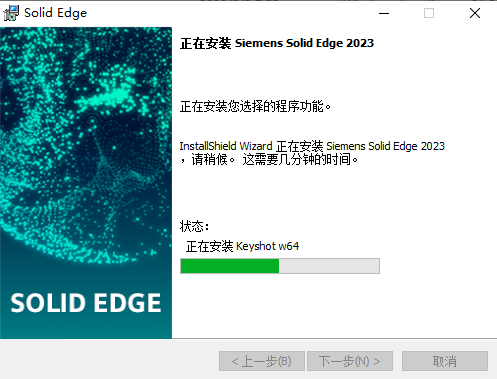Viewport: 497px width, 379px height.
Task: Click the 请稍候 这需要几分钟的时间 text line
Action: tap(269, 159)
